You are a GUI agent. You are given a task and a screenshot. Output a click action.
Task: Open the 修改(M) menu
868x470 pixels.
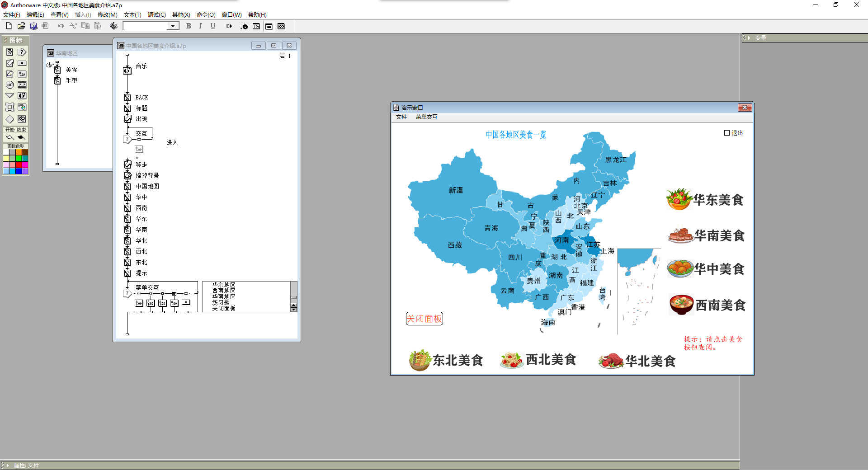coord(107,15)
